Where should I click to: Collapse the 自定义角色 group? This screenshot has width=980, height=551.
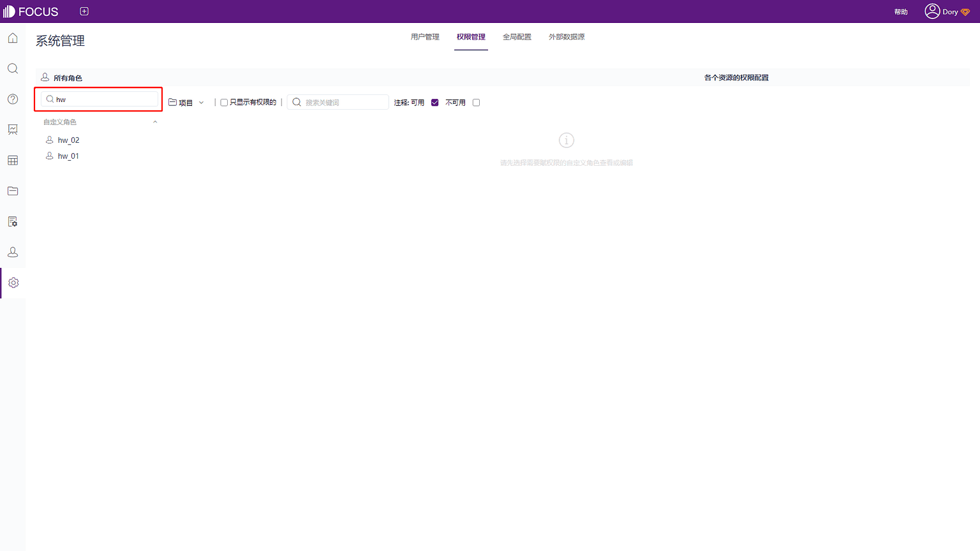pyautogui.click(x=155, y=122)
